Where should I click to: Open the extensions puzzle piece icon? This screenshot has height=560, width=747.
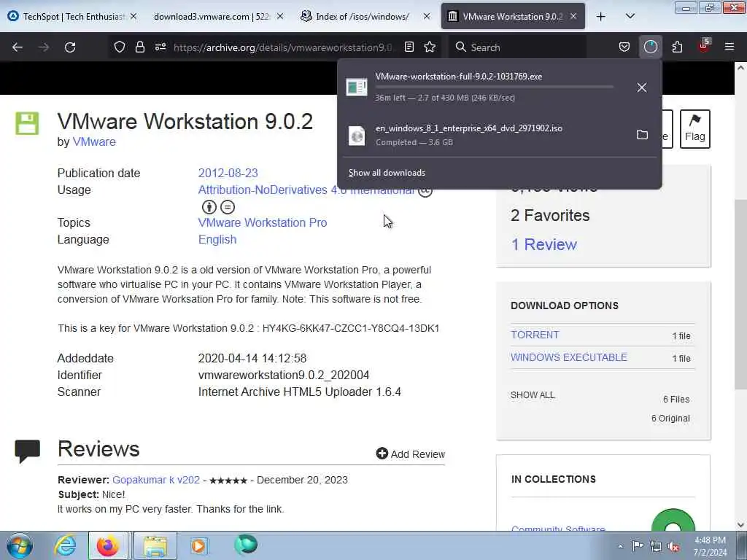(677, 47)
